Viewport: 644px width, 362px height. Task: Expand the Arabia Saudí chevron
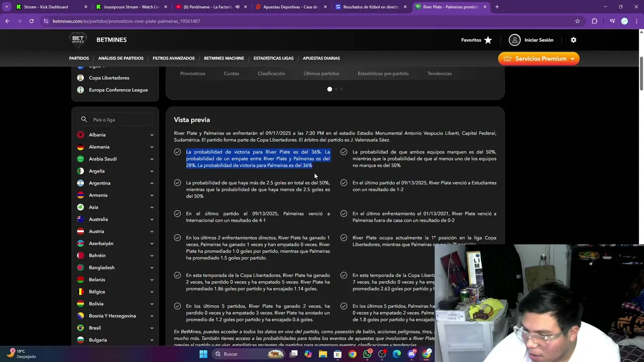151,159
